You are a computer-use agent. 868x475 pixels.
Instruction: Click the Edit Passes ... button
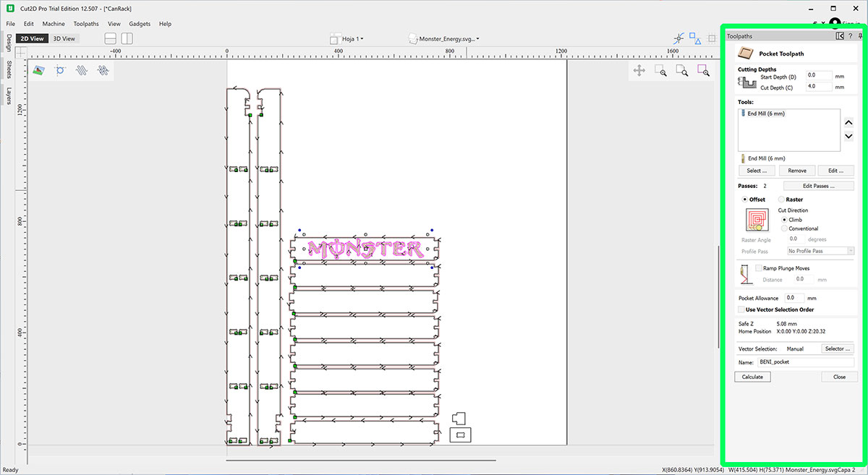pyautogui.click(x=818, y=186)
